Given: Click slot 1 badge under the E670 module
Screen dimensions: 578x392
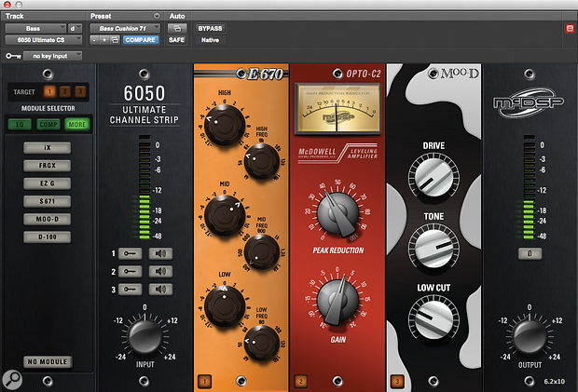Looking at the screenshot, I should coord(205,382).
